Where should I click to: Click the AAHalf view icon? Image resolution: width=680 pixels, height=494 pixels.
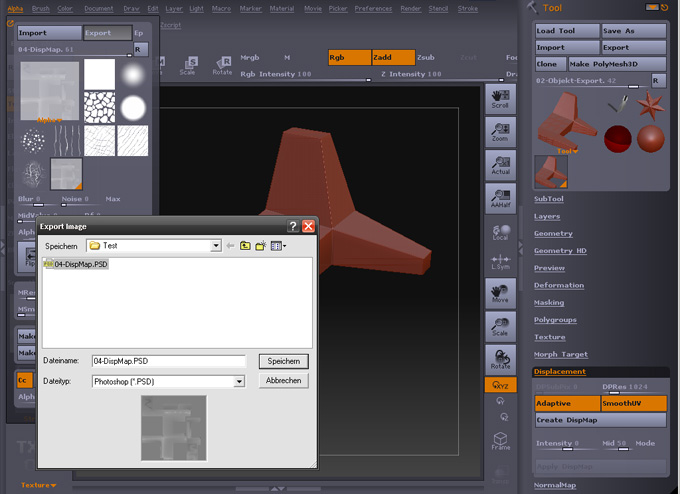click(500, 198)
